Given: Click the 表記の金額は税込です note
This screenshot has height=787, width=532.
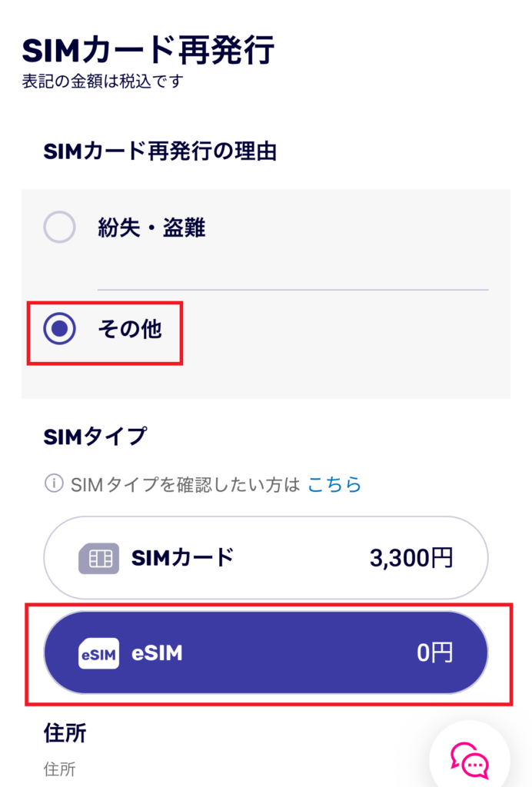Looking at the screenshot, I should [x=103, y=80].
